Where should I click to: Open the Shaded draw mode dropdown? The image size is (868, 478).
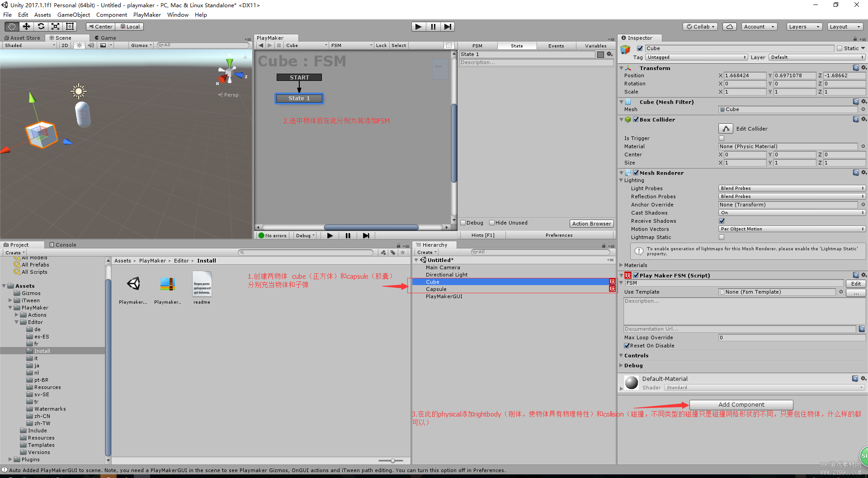tap(30, 45)
